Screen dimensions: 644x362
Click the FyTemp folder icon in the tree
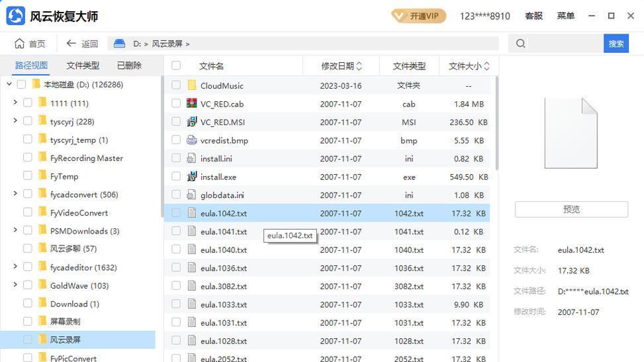[42, 175]
